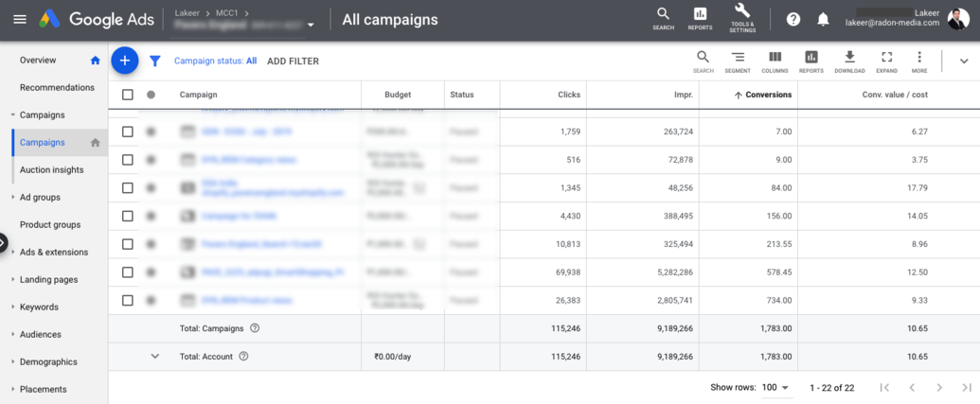
Task: Expand Ad groups in the sidebar
Action: (40, 198)
